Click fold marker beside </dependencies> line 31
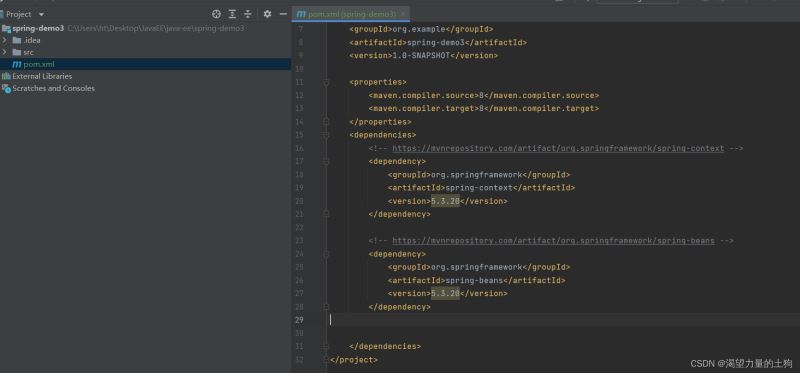Viewport: 800px width, 373px height. (x=326, y=346)
